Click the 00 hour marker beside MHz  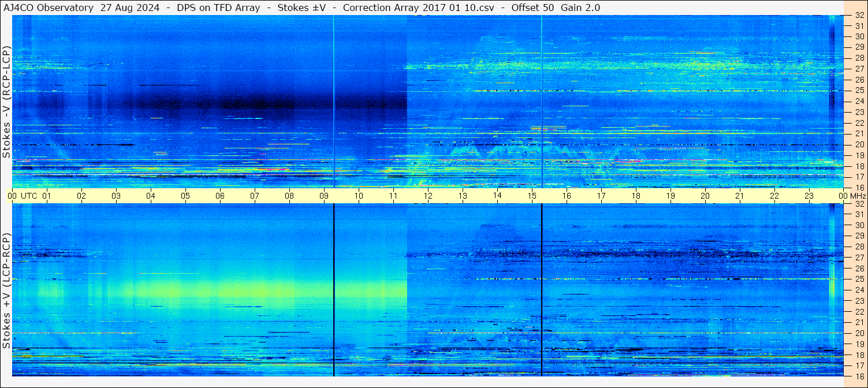click(x=843, y=196)
